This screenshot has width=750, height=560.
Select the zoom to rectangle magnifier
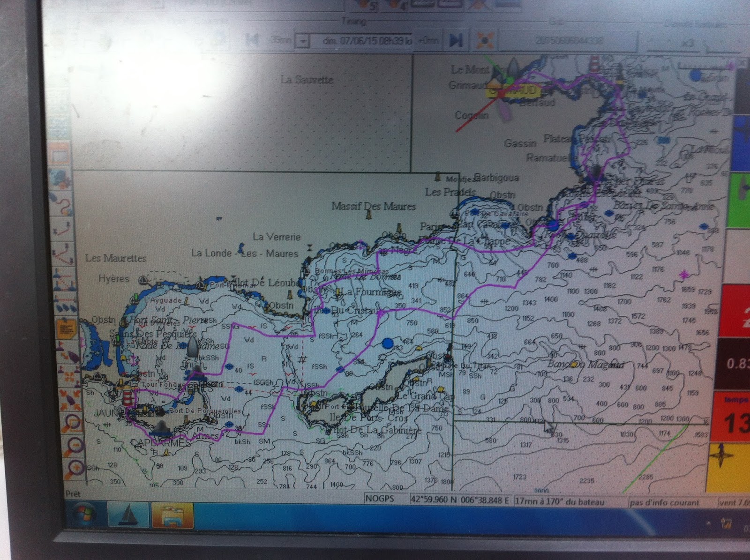coord(73,423)
